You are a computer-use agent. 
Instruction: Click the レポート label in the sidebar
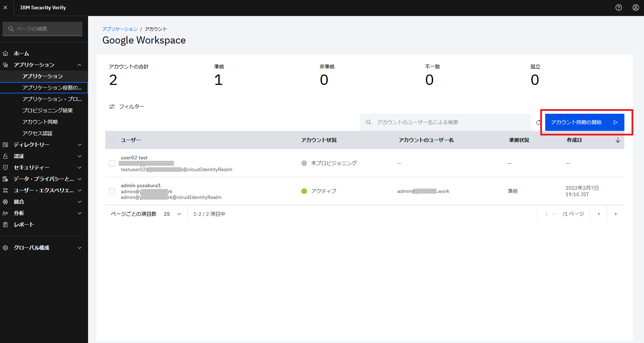(24, 225)
